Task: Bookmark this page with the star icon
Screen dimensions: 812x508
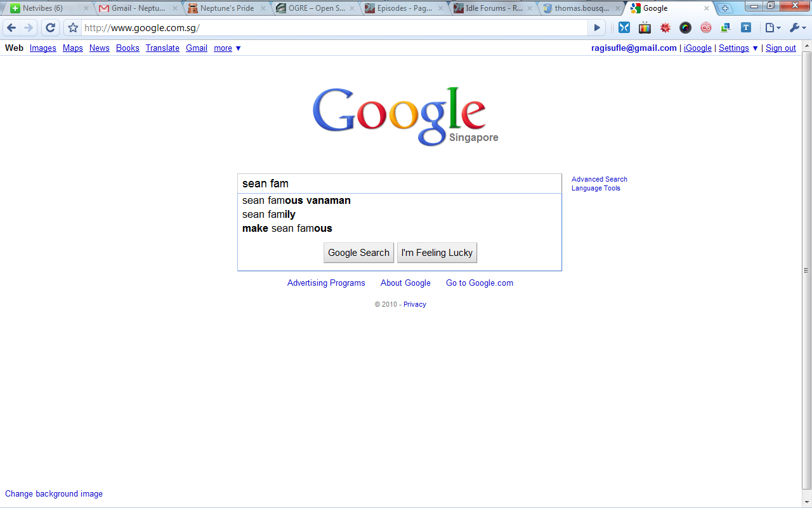Action: click(x=73, y=28)
